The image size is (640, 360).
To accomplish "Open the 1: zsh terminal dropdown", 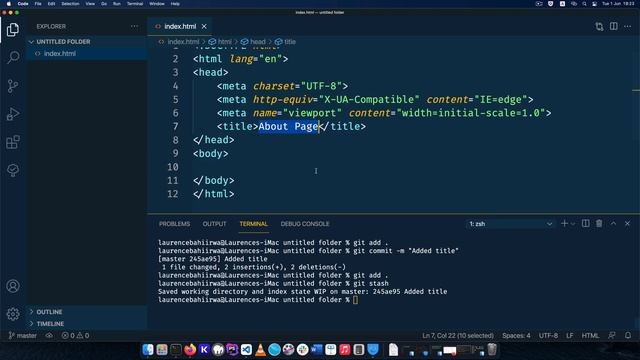I will coord(510,224).
